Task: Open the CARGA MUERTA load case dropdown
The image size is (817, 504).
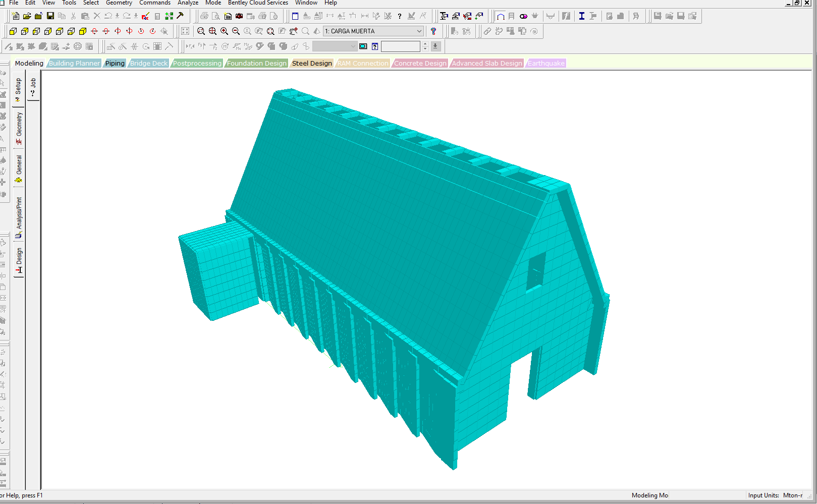Action: (373, 31)
